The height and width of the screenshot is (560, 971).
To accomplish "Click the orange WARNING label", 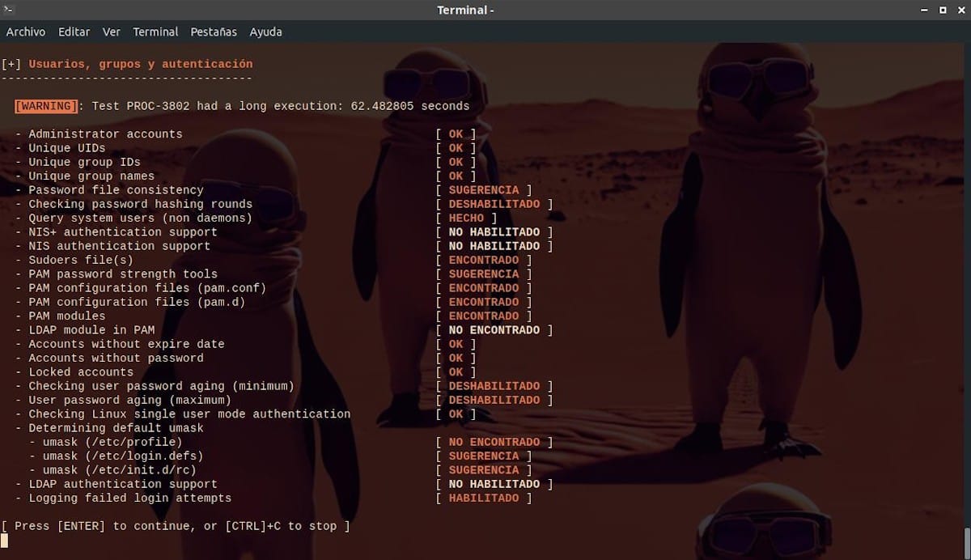I will click(46, 106).
